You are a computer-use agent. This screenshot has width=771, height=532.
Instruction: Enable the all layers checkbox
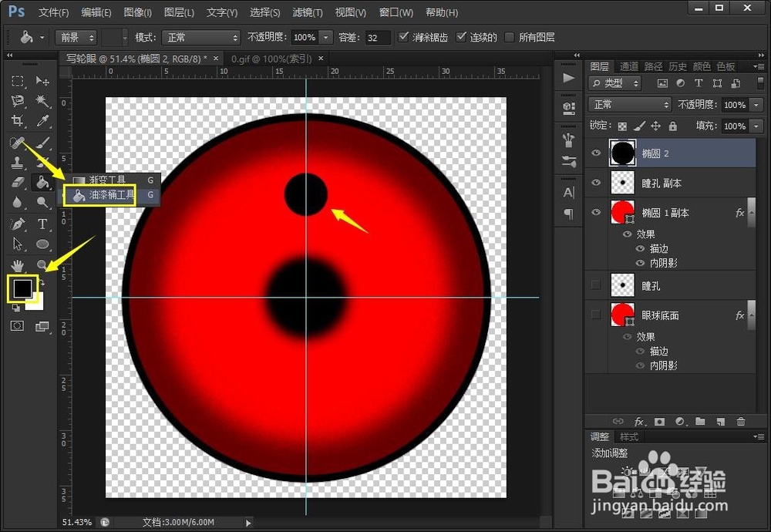point(510,37)
